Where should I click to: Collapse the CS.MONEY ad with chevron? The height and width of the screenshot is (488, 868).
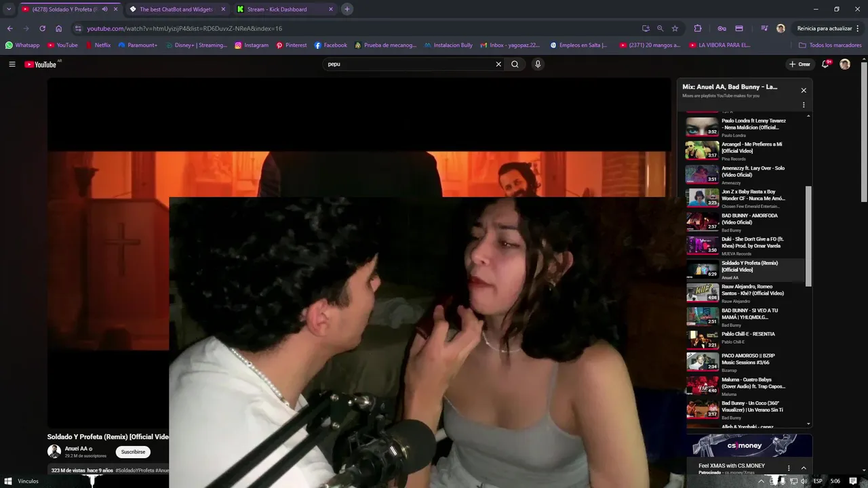coord(804,468)
